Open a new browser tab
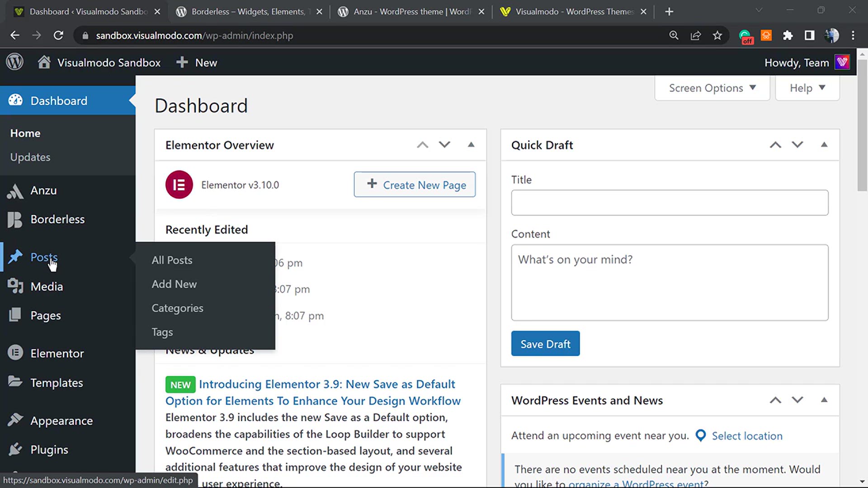Viewport: 868px width, 488px height. click(669, 12)
